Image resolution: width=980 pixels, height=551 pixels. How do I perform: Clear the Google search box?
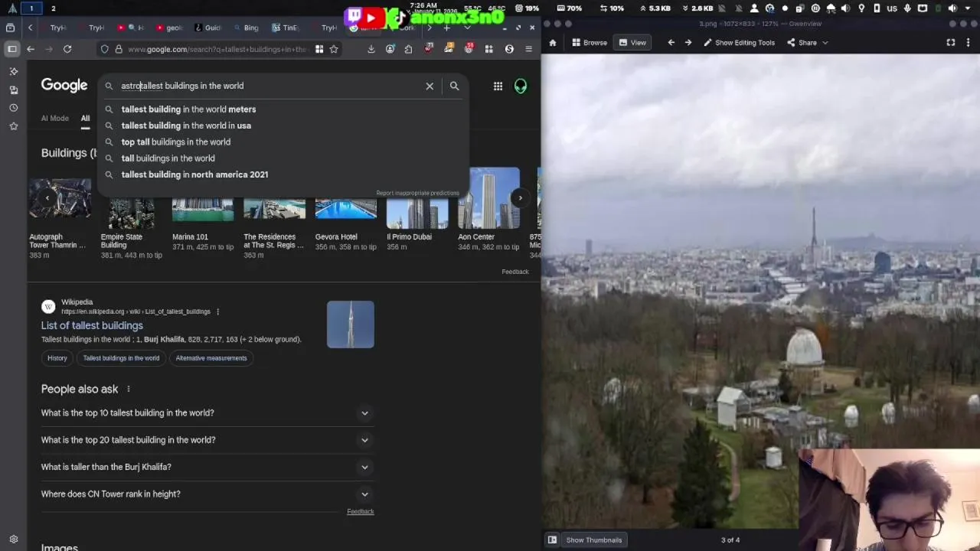click(430, 86)
